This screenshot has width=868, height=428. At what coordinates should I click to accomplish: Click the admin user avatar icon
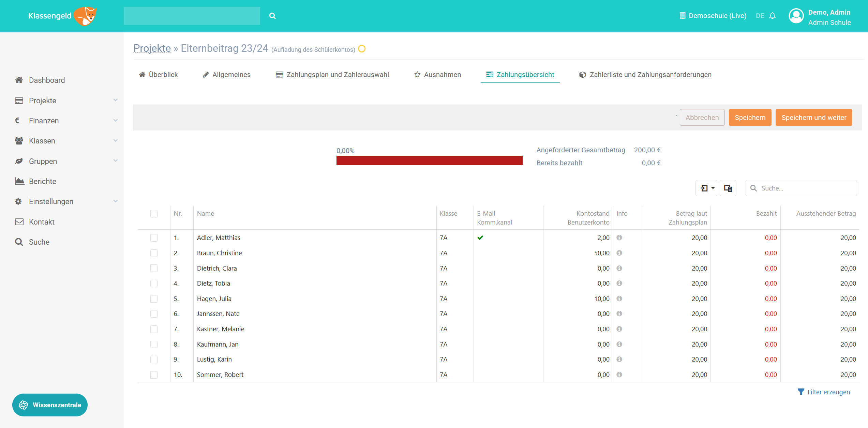[796, 16]
